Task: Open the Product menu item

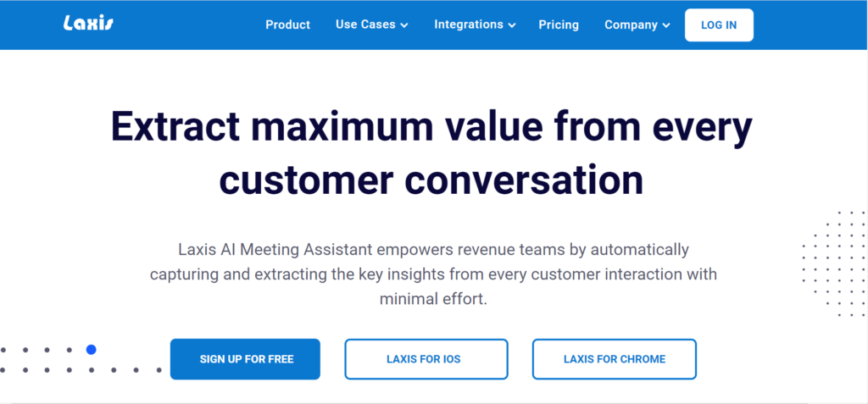Action: click(288, 25)
